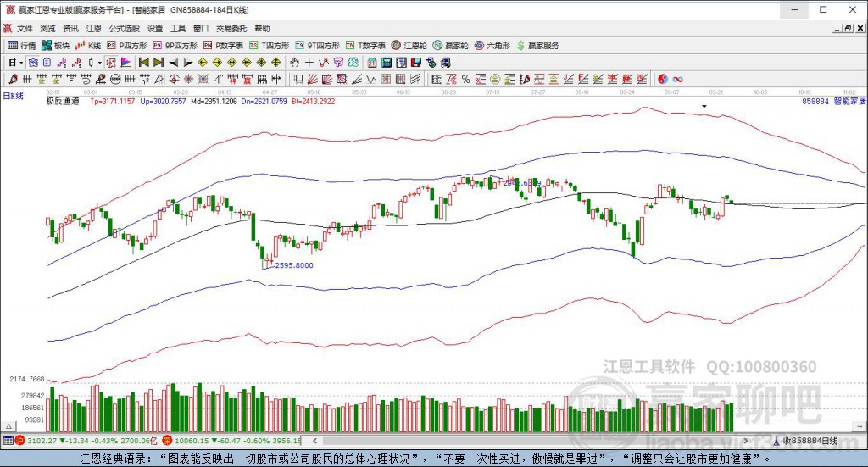Open the 江恩轮 tool
This screenshot has height=467, width=868.
pyautogui.click(x=409, y=46)
